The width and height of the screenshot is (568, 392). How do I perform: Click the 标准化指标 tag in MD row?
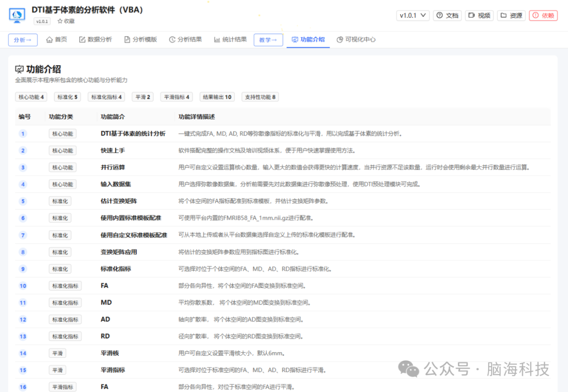pos(65,303)
